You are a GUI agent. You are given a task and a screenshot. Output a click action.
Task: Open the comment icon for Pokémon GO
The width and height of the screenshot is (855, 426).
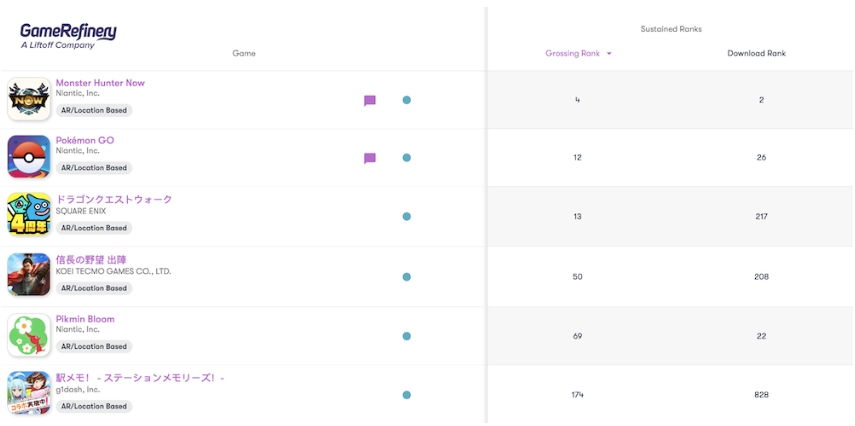[x=370, y=159]
